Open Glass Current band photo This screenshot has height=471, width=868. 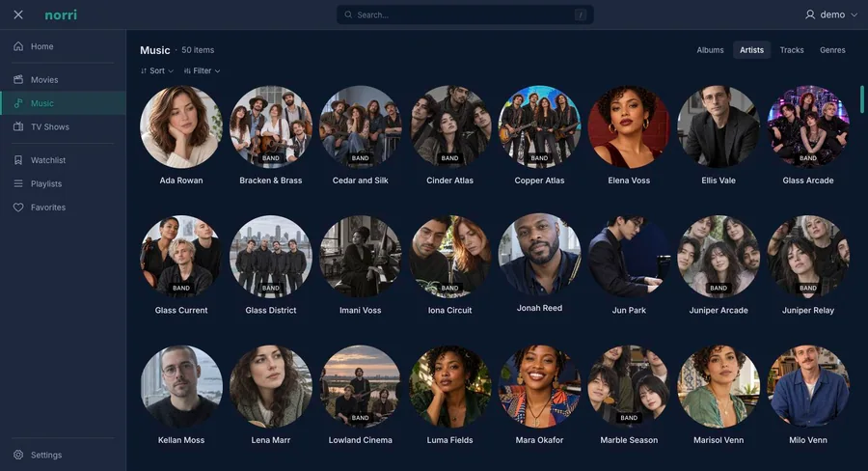[181, 257]
